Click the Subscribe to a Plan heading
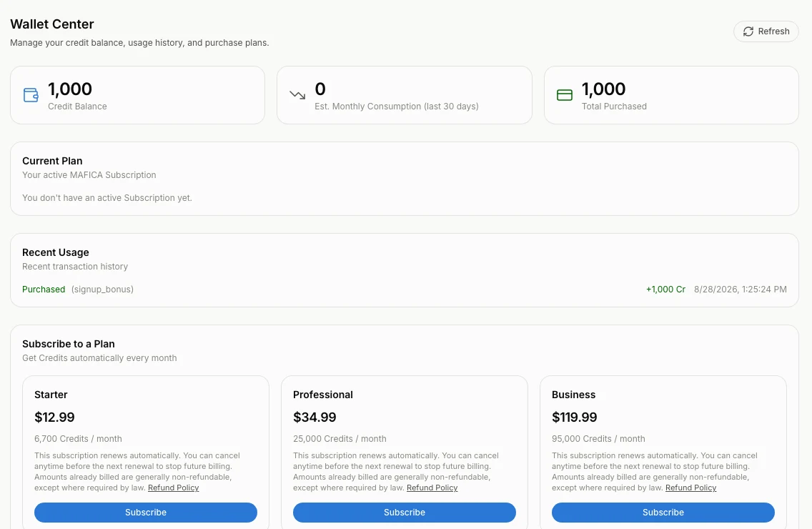812x529 pixels. (x=69, y=344)
